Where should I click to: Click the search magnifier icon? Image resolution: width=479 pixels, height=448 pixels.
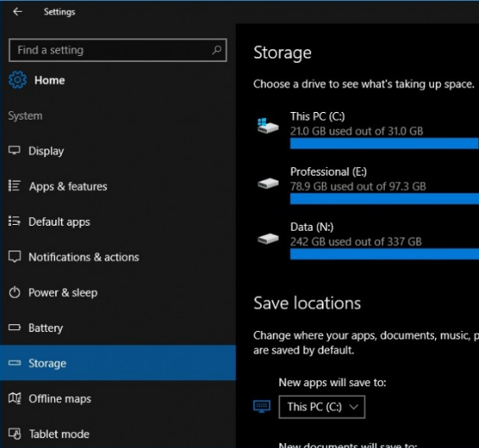pyautogui.click(x=217, y=50)
